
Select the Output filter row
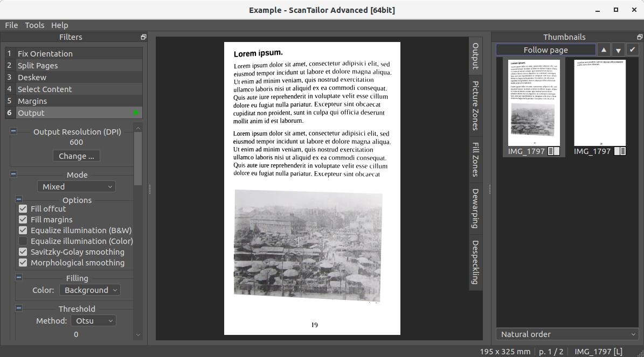point(74,113)
